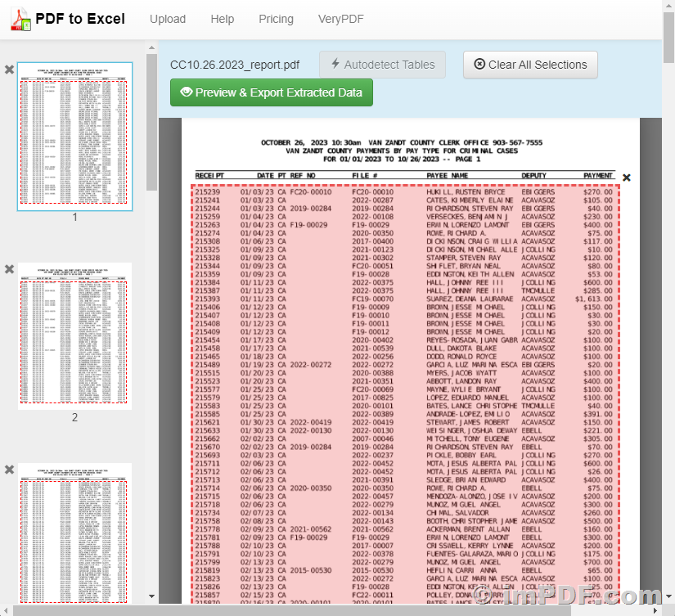Viewport: 675px width, 616px height.
Task: Click the main page vertical scrollbar thumb
Action: pos(668,37)
